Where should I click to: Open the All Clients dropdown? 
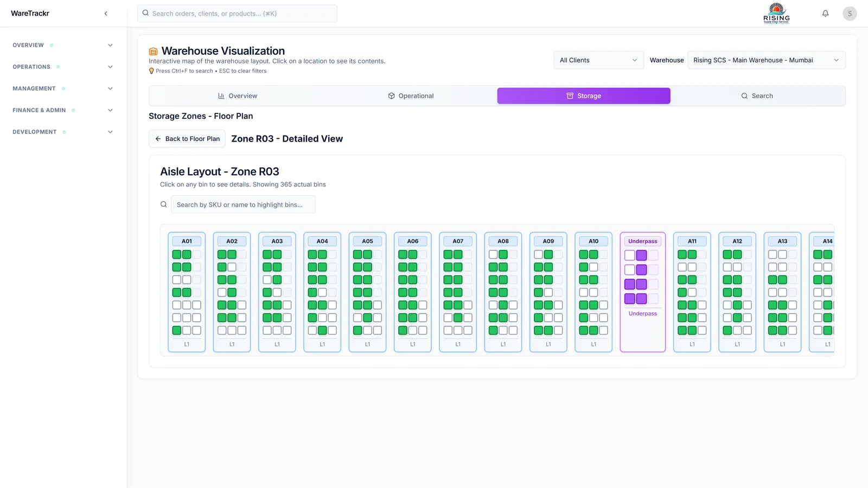(x=598, y=60)
